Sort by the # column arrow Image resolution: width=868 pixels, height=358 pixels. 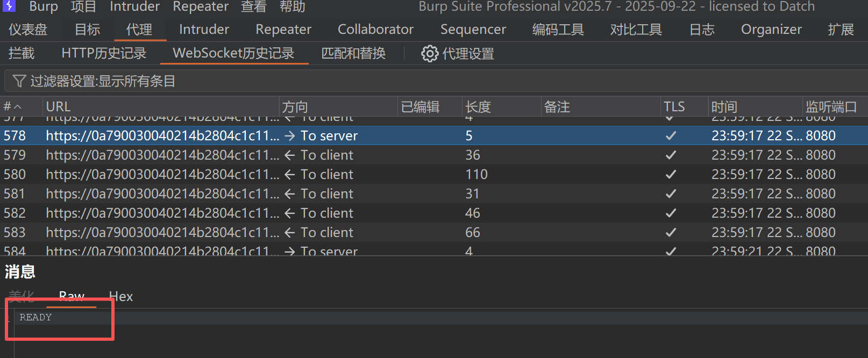pyautogui.click(x=18, y=107)
